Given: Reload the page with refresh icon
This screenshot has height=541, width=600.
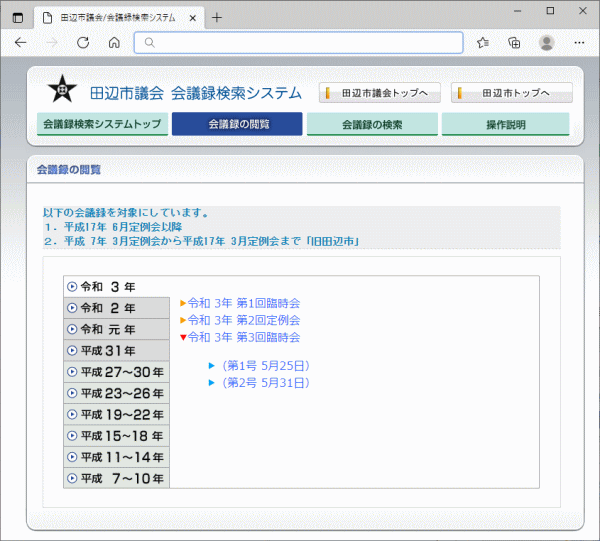Looking at the screenshot, I should point(83,42).
